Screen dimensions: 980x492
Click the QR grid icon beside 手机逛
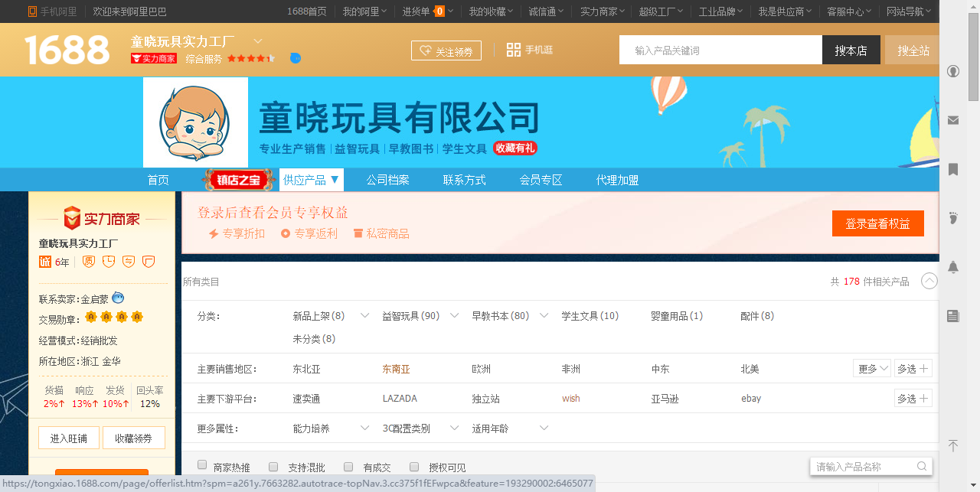coord(513,50)
